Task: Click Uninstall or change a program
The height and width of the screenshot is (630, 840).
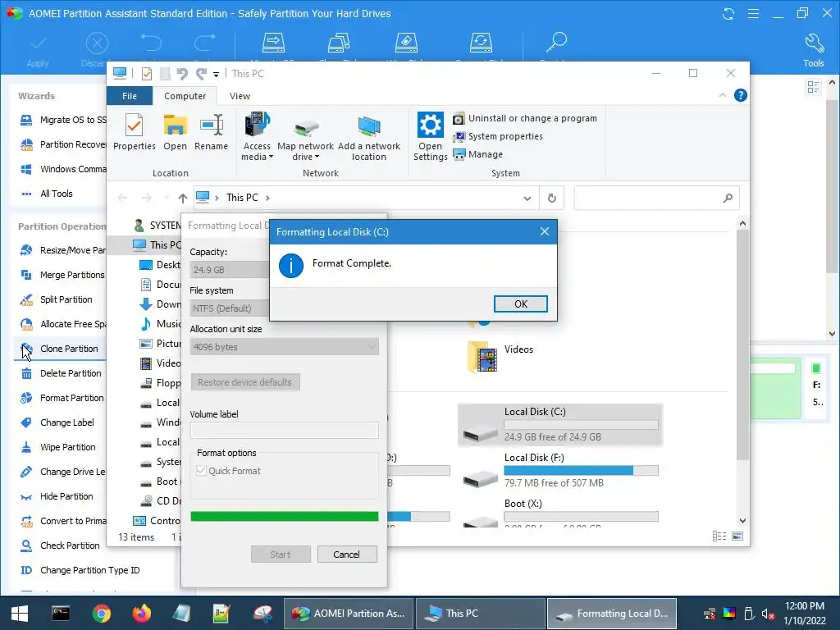Action: [x=525, y=118]
